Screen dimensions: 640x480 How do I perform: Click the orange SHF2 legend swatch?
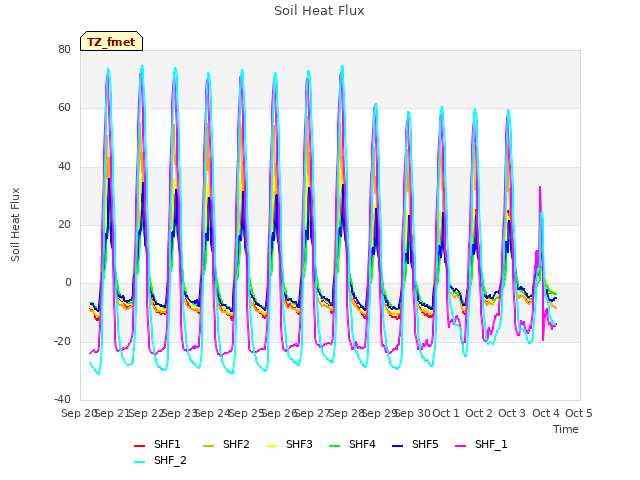tap(209, 446)
